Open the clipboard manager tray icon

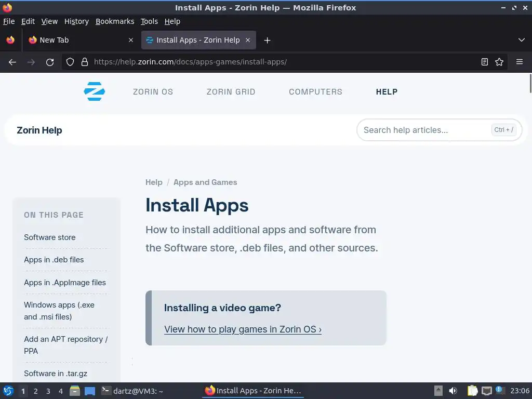(x=472, y=391)
